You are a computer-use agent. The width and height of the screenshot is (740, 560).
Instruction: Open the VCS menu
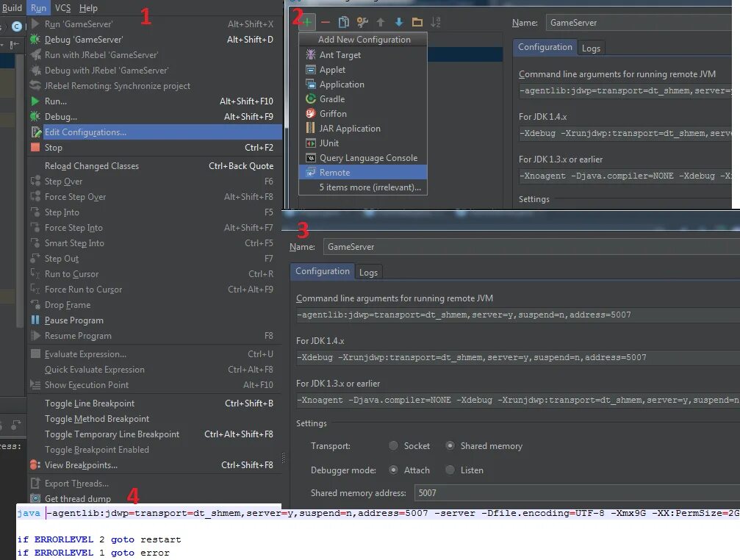(x=62, y=8)
